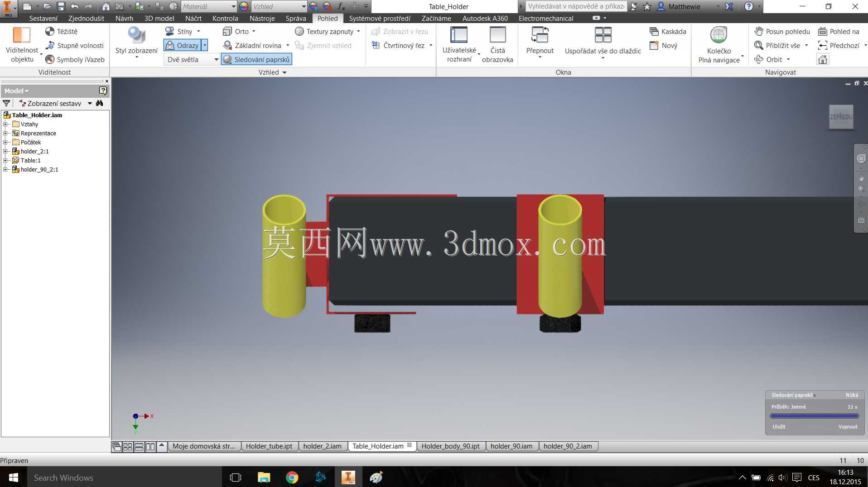
Task: Switch to the holder_90_2.iam document tab
Action: (568, 446)
